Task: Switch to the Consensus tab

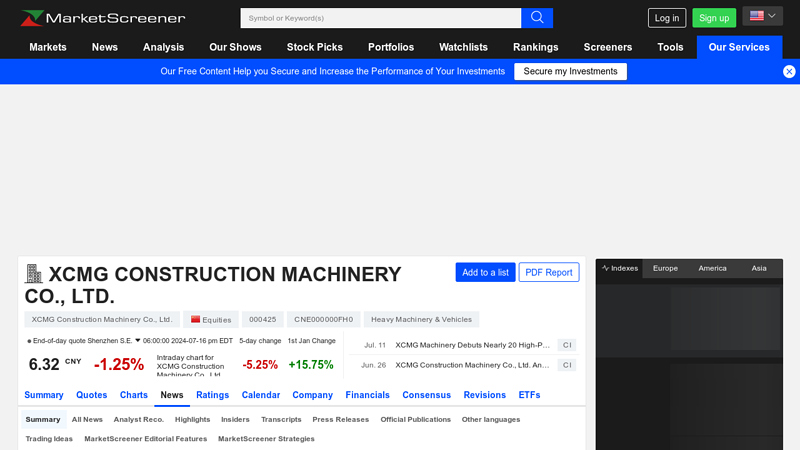Action: tap(427, 395)
